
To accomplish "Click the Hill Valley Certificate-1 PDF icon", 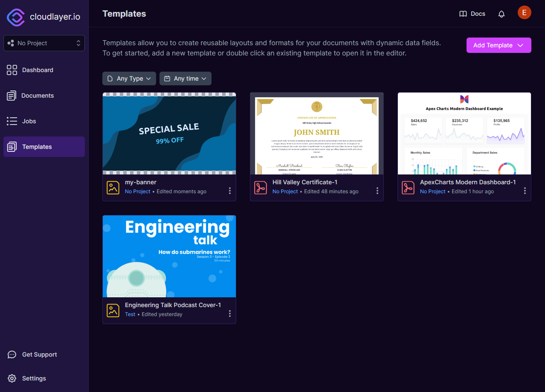I will pos(261,188).
